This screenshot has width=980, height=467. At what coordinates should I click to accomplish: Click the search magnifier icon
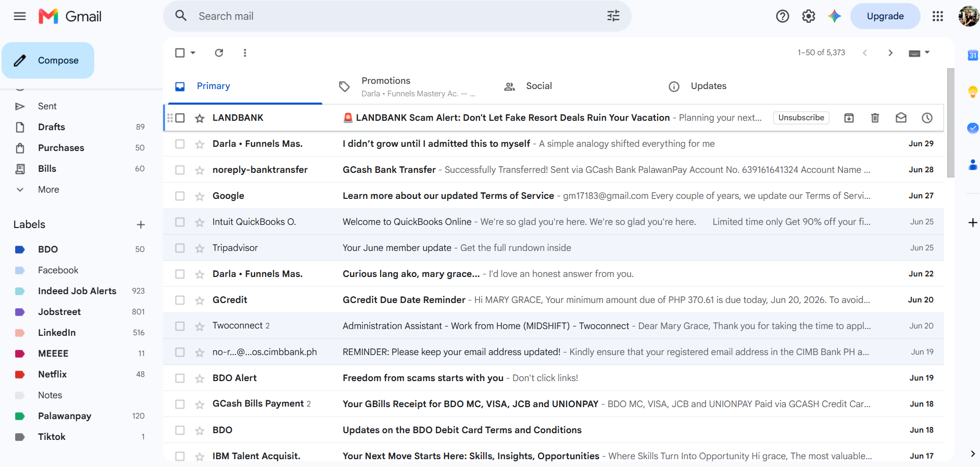click(x=181, y=16)
